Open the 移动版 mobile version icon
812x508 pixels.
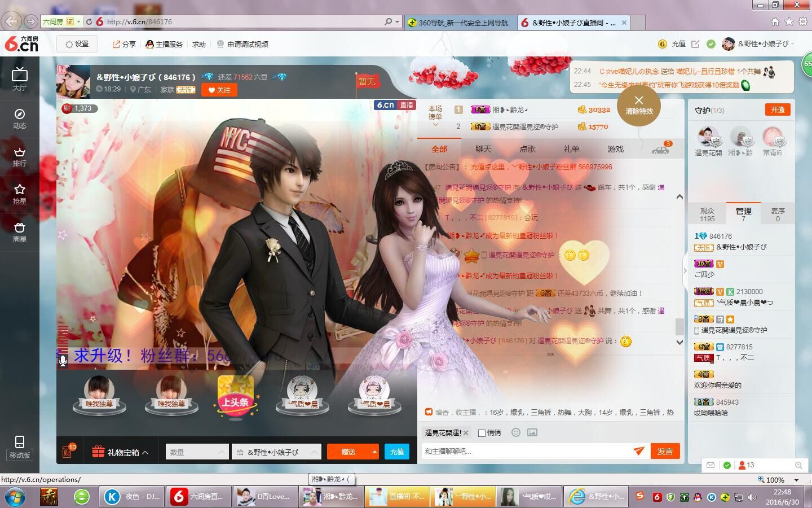pos(20,447)
